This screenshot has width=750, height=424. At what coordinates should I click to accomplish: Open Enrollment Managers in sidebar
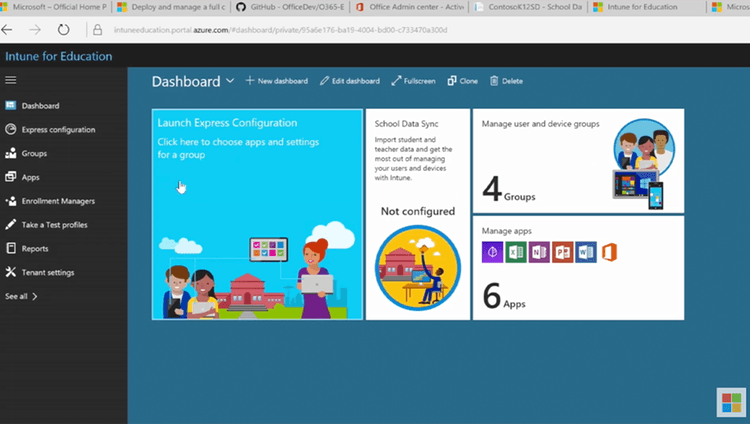57,201
